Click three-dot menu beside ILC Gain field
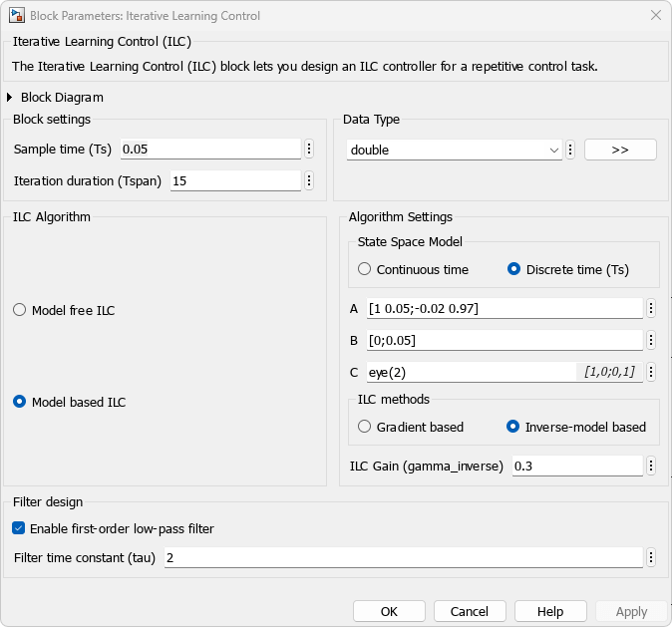This screenshot has width=672, height=627. tap(651, 466)
